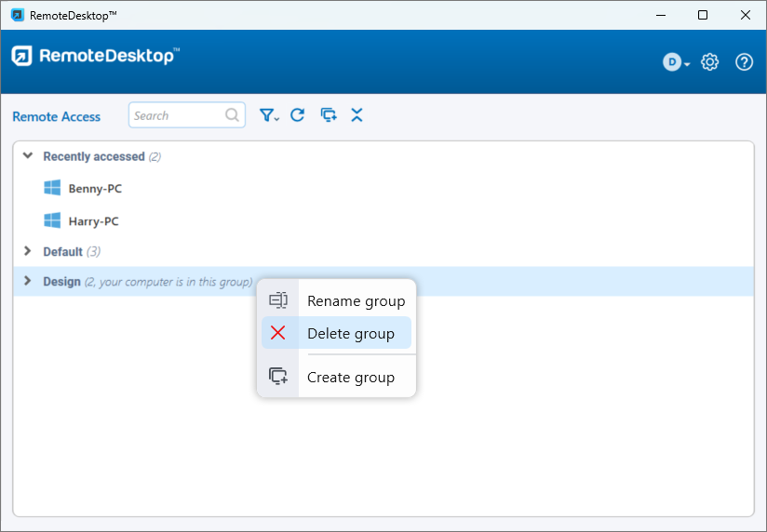767x532 pixels.
Task: Open the help question mark icon
Action: tap(744, 62)
